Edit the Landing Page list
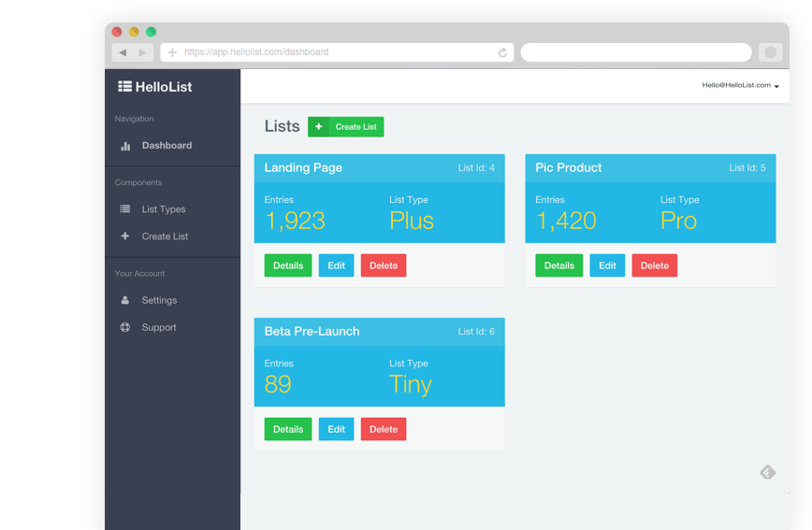 point(336,265)
